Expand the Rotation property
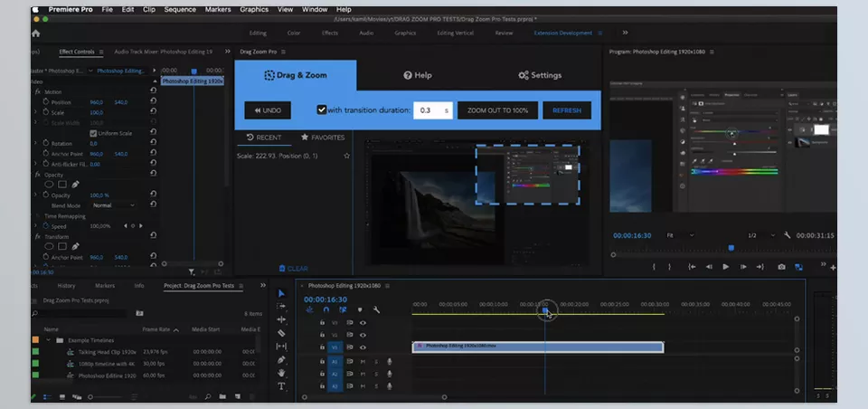This screenshot has height=409, width=868. pyautogui.click(x=36, y=143)
